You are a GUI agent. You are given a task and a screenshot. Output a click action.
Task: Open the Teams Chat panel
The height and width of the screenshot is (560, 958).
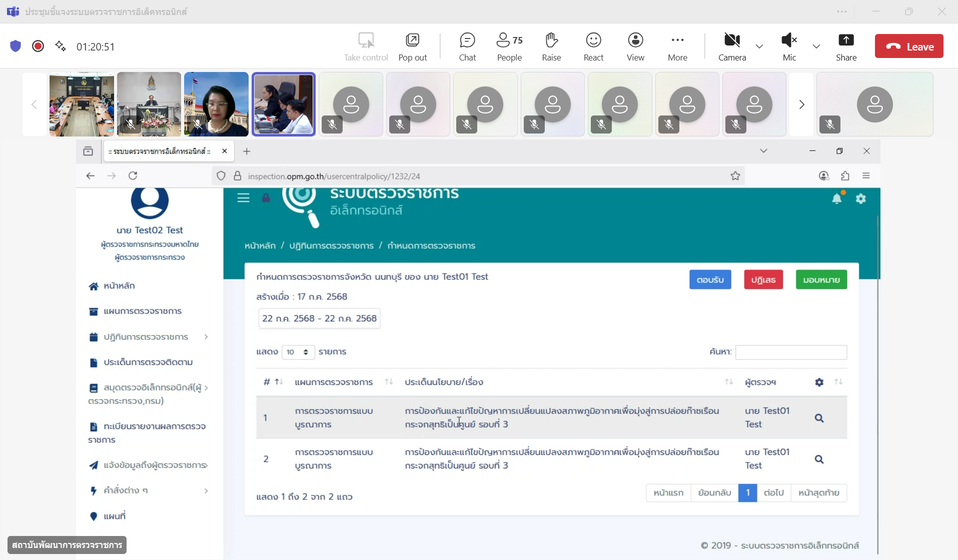[x=467, y=46]
